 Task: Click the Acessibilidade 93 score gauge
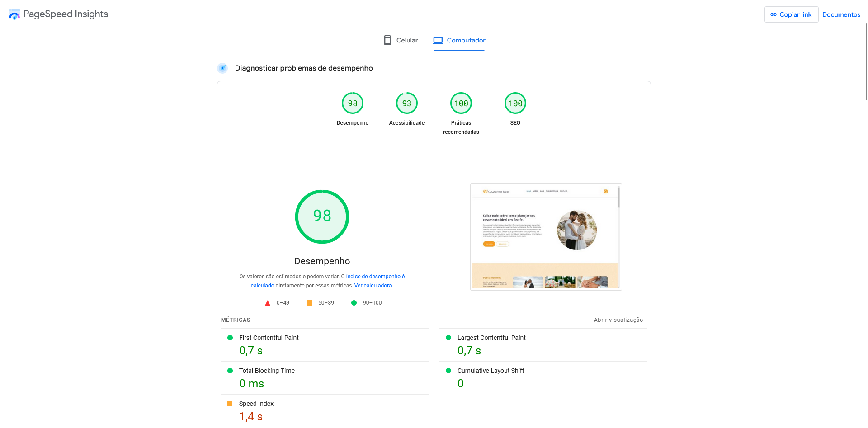click(407, 103)
